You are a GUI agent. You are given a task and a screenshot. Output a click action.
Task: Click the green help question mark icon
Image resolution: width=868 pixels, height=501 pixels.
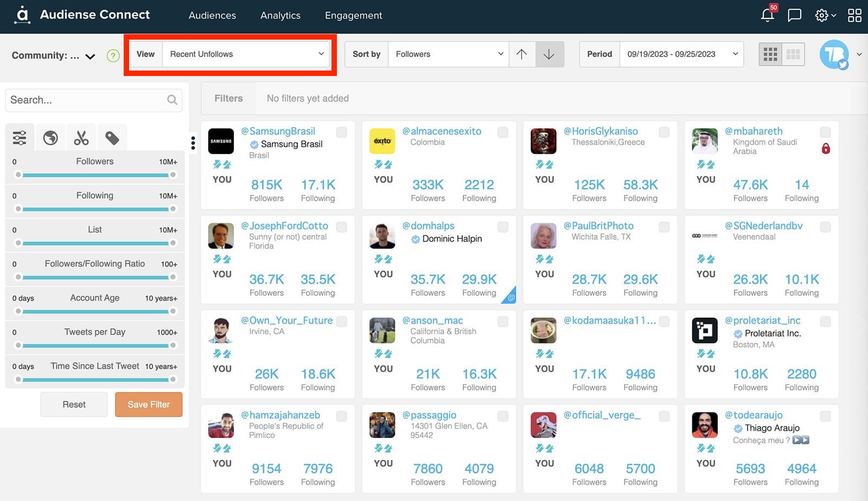point(113,55)
